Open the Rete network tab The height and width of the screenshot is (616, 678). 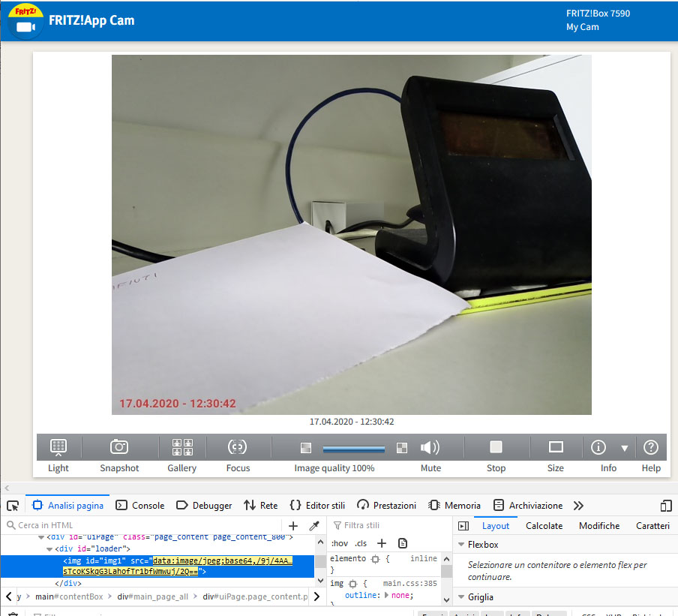coord(261,505)
